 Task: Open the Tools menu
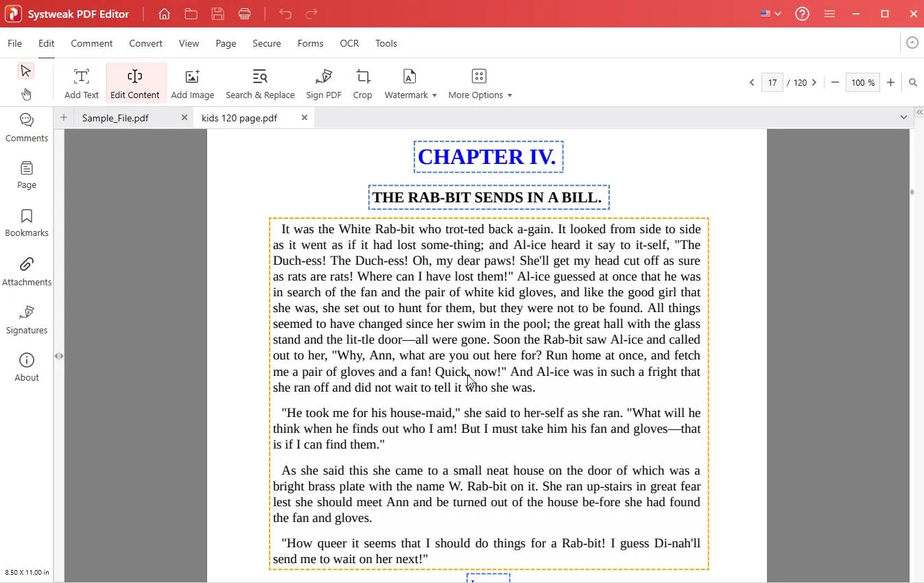[x=386, y=43]
